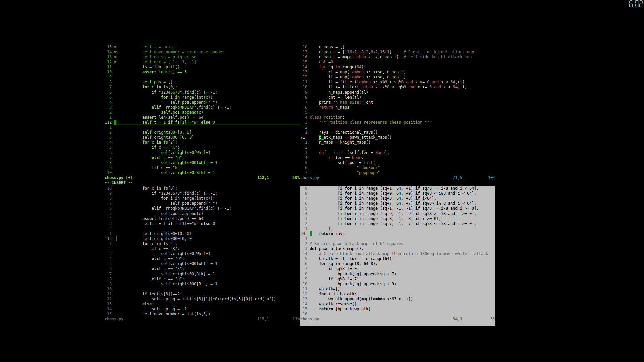Click the 'def pawn_attack_maps():' definition
Screen dimensions: 644x362
(x=336, y=249)
